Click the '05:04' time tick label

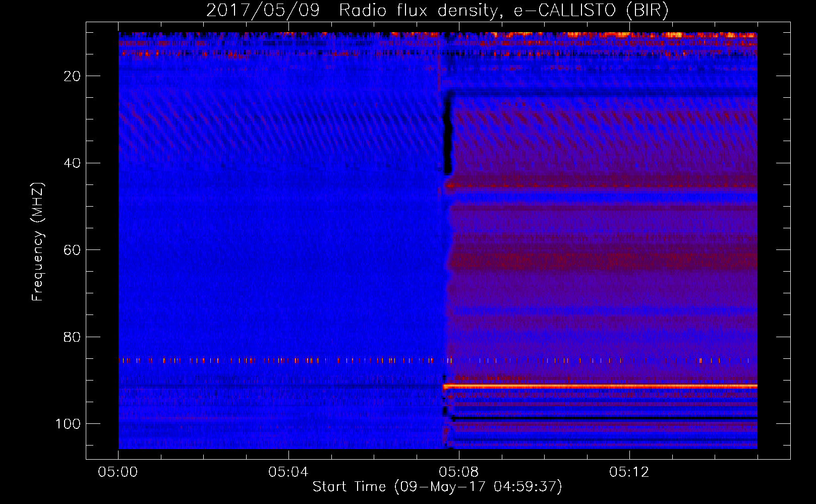click(288, 472)
